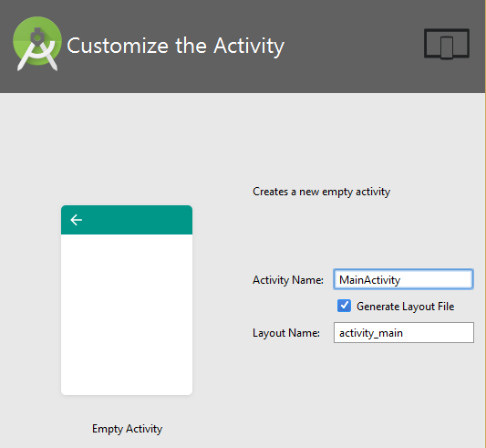Viewport: 486px width, 448px height.
Task: Focus the Activity Name input field
Action: [x=403, y=279]
